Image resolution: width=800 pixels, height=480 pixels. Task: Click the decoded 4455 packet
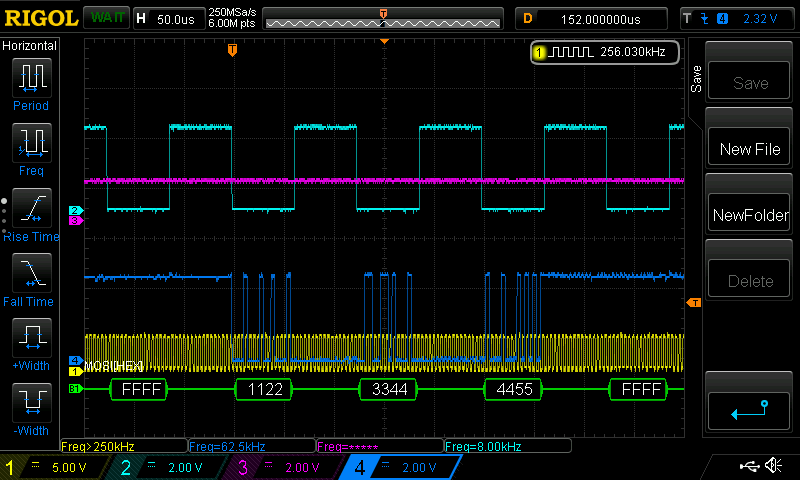coord(514,389)
